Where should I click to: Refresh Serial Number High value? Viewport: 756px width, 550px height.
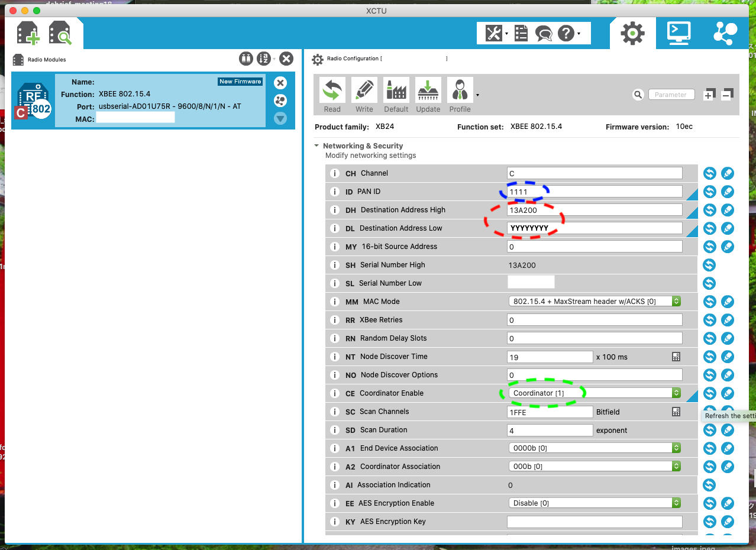(x=709, y=265)
